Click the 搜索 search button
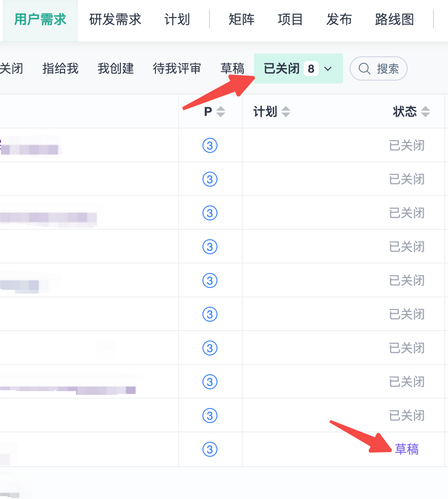 tap(378, 68)
